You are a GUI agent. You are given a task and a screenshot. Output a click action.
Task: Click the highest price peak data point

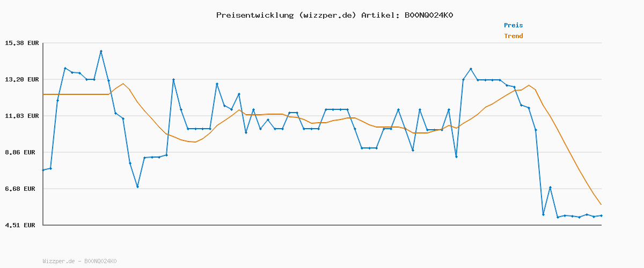(x=101, y=51)
